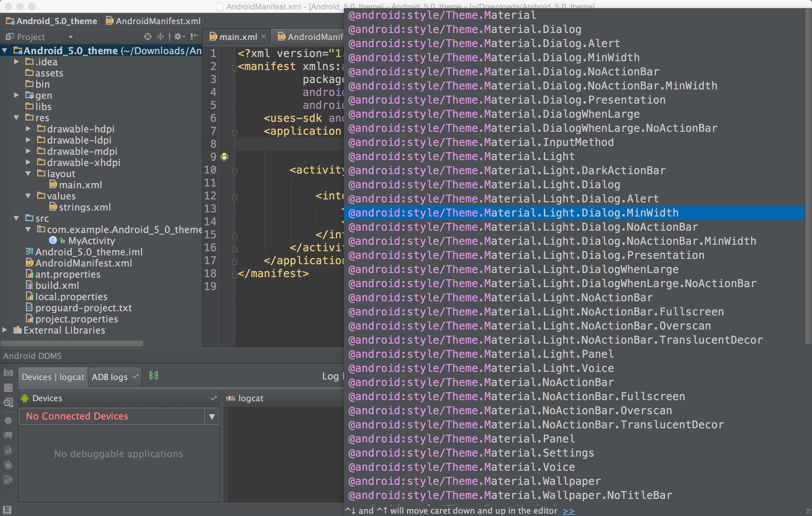Click the green Android icon beside Devices

pos(25,398)
